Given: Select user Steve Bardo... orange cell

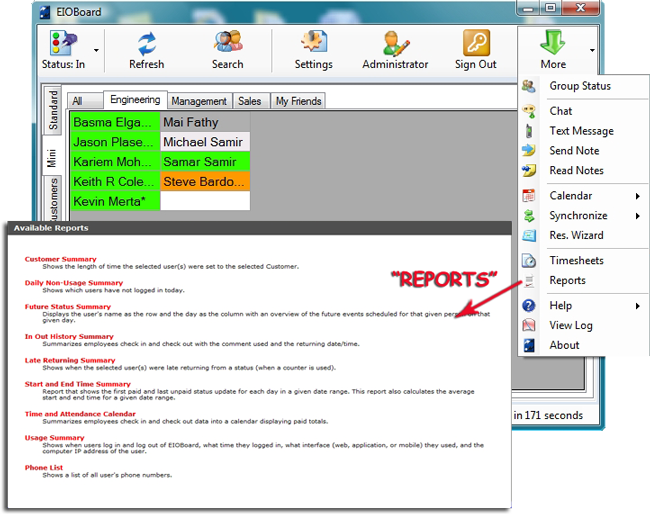Looking at the screenshot, I should click(205, 182).
